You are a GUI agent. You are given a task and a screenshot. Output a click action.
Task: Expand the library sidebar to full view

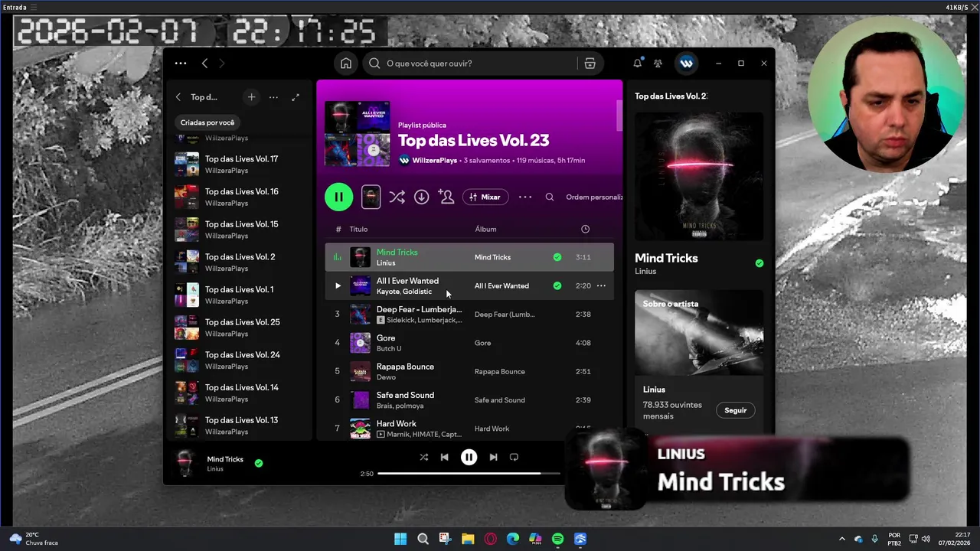click(x=296, y=97)
